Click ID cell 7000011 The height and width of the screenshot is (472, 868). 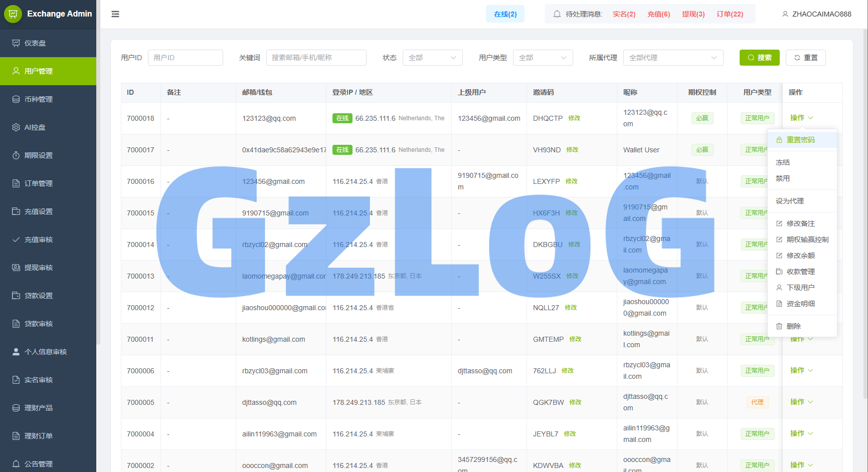point(140,339)
